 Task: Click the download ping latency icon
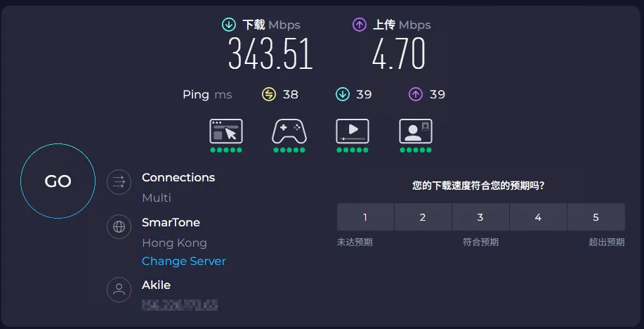[x=343, y=94]
